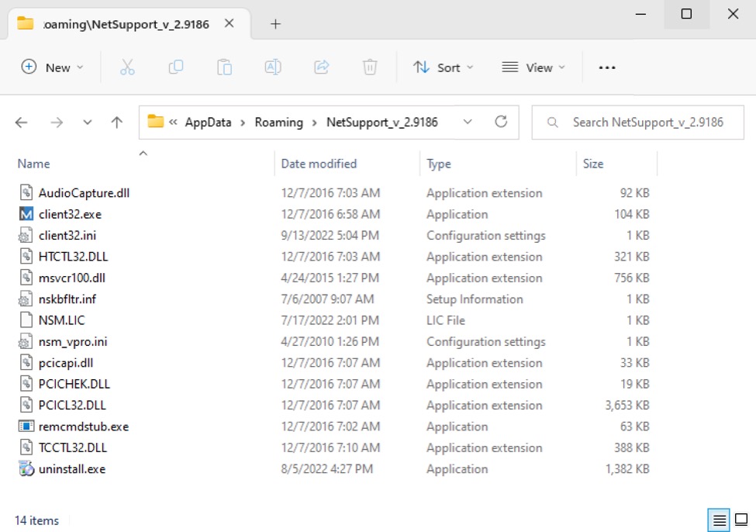Viewport: 756px width, 532px height.
Task: Navigate back to previous folder
Action: coord(22,123)
